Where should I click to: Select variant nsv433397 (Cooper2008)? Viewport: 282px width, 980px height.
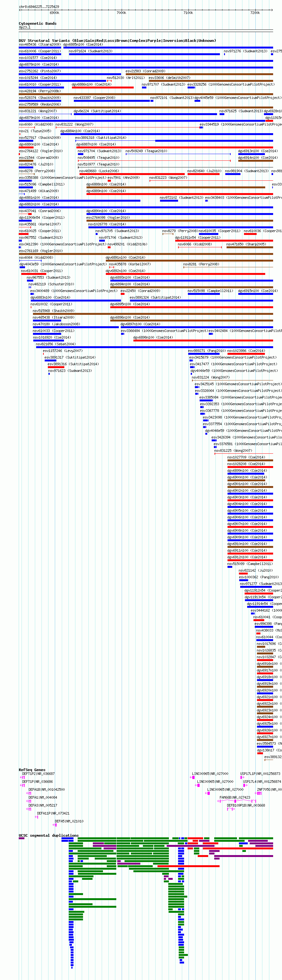[94, 98]
